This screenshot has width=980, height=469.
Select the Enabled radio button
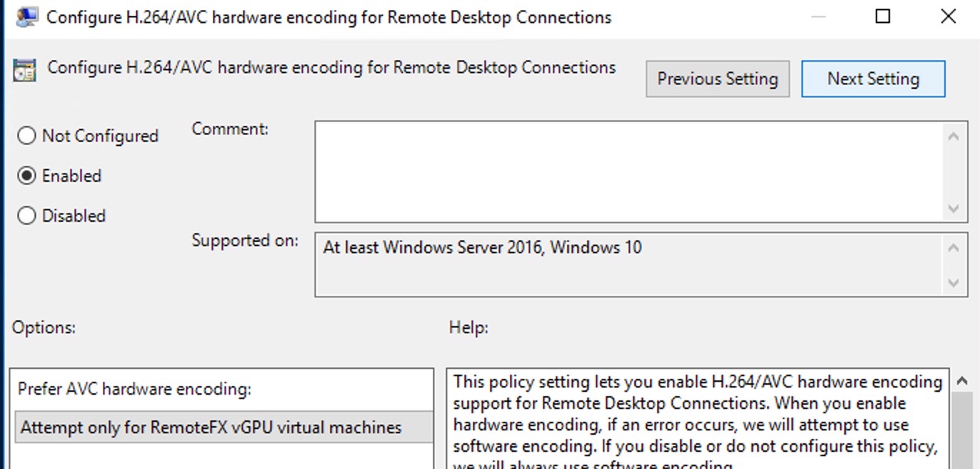pyautogui.click(x=26, y=176)
